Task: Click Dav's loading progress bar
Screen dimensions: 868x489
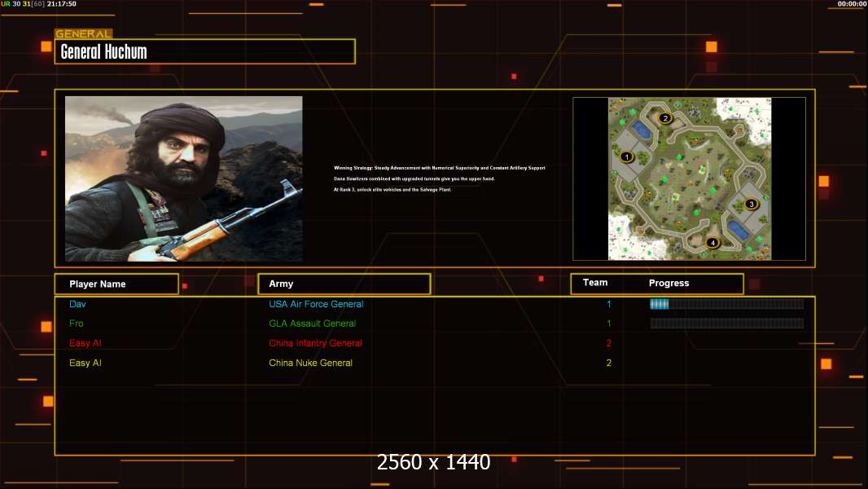Action: pos(726,304)
